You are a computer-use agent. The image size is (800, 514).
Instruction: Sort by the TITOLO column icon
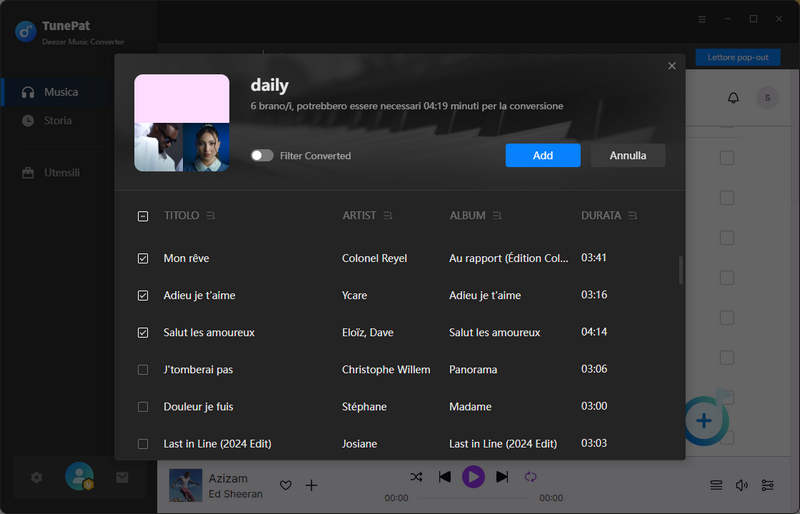[211, 216]
